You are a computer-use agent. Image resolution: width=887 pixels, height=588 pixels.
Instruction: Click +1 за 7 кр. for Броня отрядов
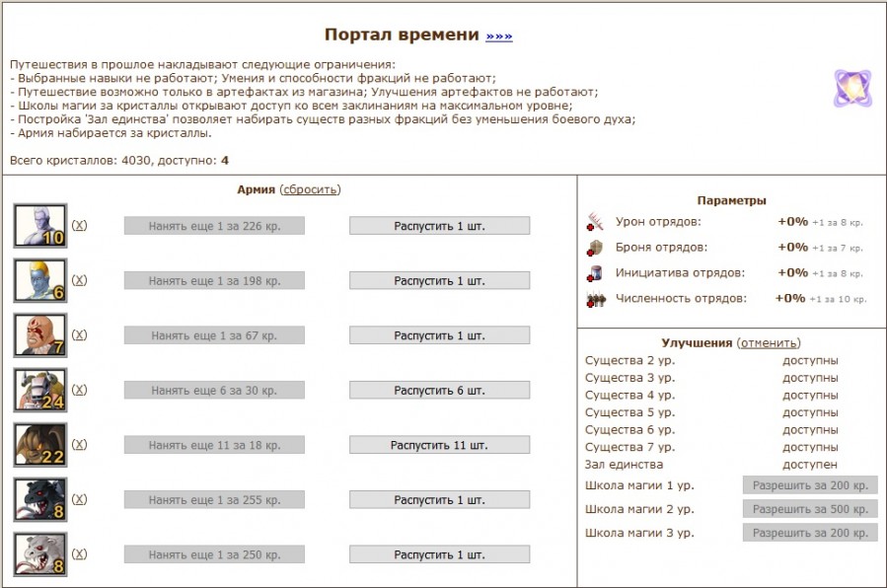[x=838, y=249]
